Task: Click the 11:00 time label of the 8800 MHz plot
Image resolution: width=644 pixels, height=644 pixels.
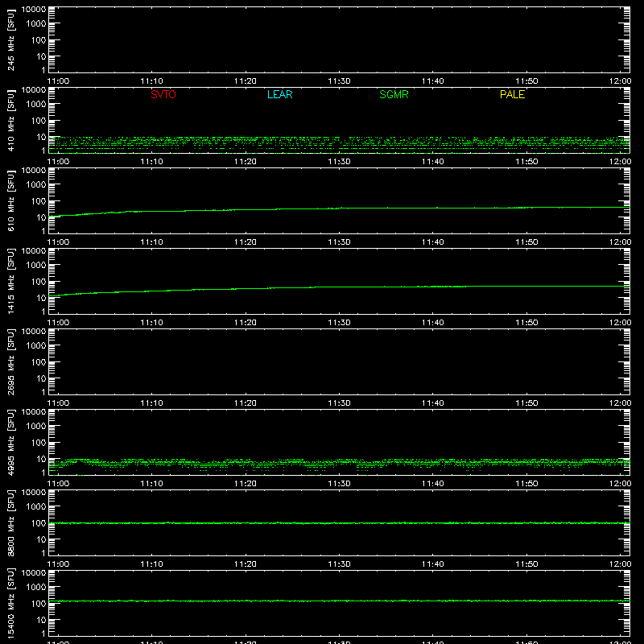Action: pos(58,564)
